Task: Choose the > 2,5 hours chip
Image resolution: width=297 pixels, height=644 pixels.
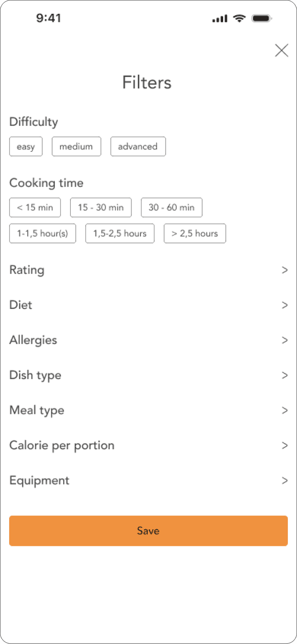Action: [195, 233]
